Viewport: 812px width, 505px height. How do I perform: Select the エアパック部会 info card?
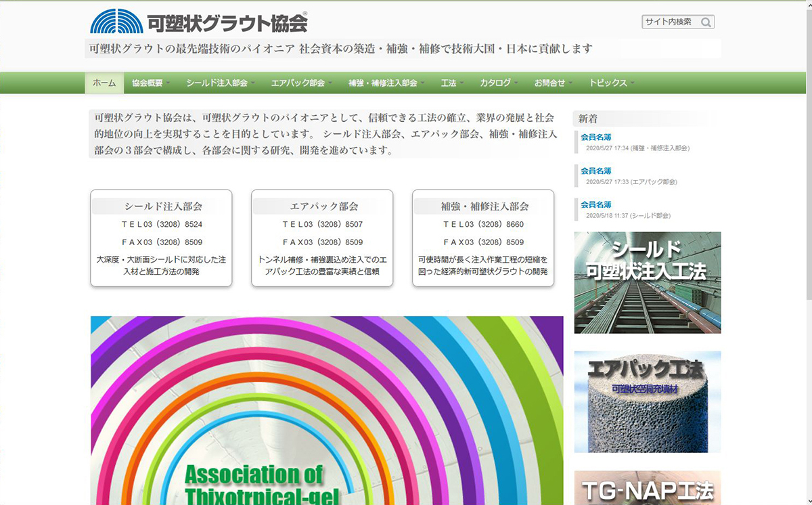(322, 238)
